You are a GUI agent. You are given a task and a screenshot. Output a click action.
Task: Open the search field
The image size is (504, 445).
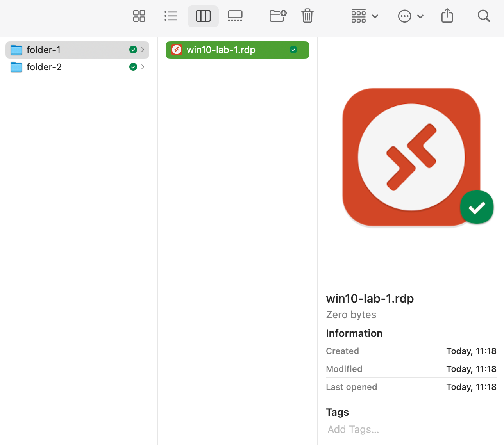(x=484, y=16)
